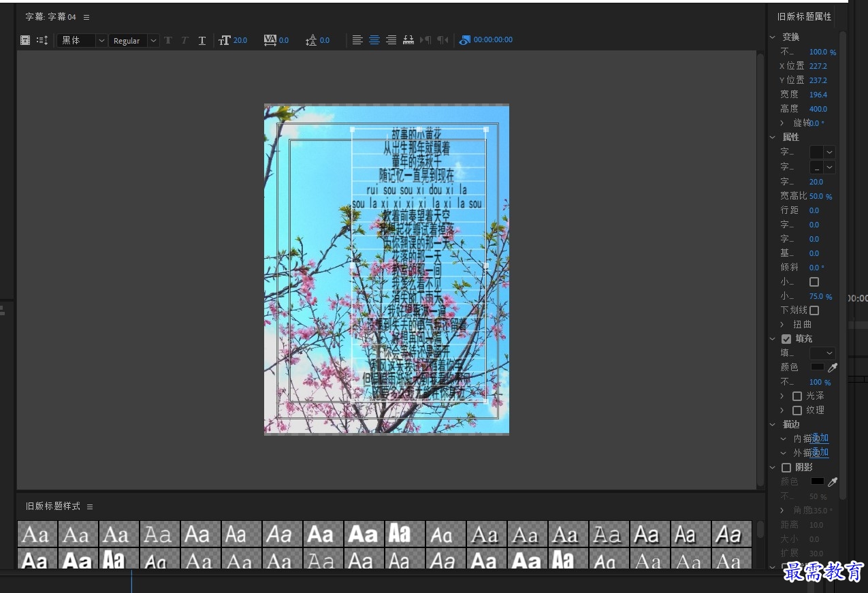The width and height of the screenshot is (868, 593).
Task: Add an inner stroke via 添加 link
Action: point(820,438)
